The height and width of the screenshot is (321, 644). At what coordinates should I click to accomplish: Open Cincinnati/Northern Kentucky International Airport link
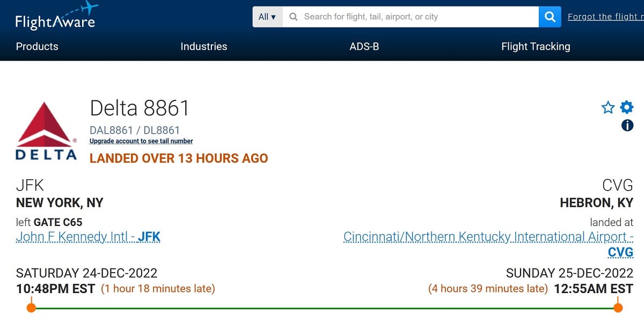click(x=488, y=244)
